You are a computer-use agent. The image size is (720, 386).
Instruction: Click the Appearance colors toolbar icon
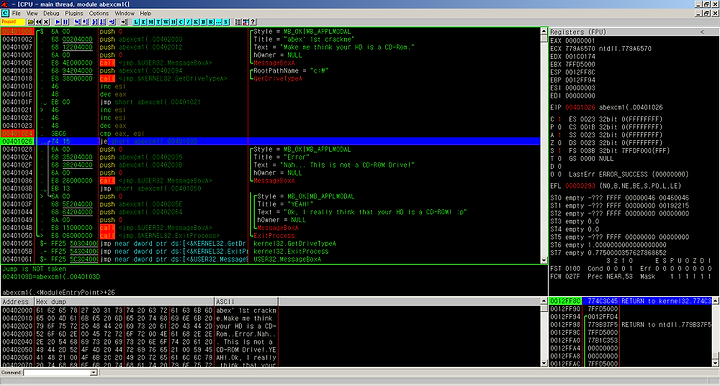tap(245, 22)
